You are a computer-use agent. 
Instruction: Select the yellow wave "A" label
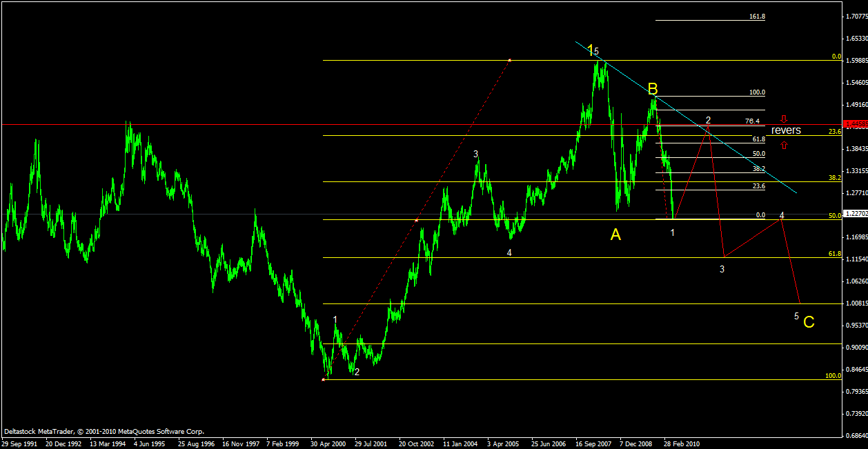click(x=616, y=235)
